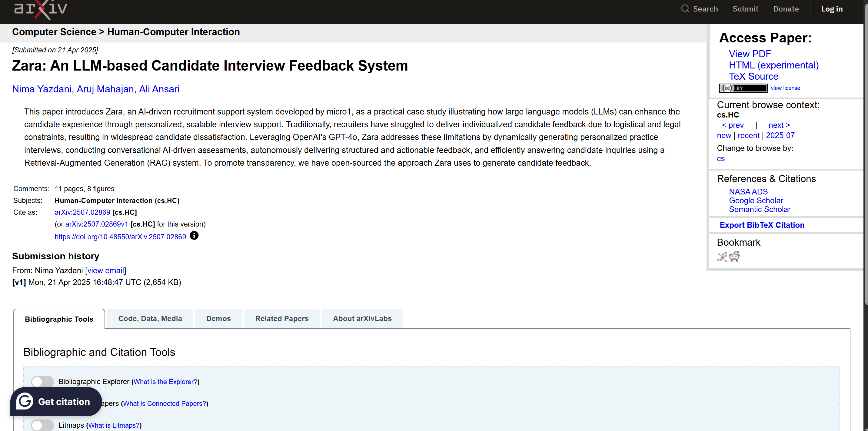868x431 pixels.
Task: Click the arXiv:2507.02869v1 version link
Action: coord(97,224)
